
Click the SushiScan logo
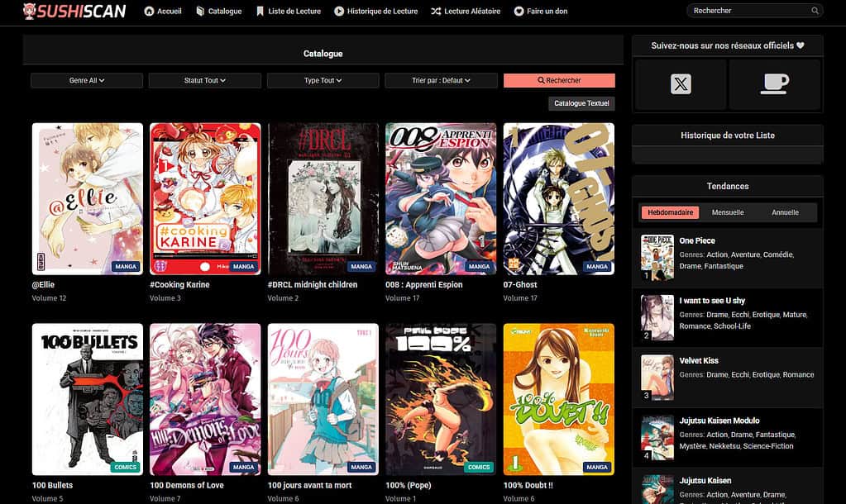coord(74,11)
